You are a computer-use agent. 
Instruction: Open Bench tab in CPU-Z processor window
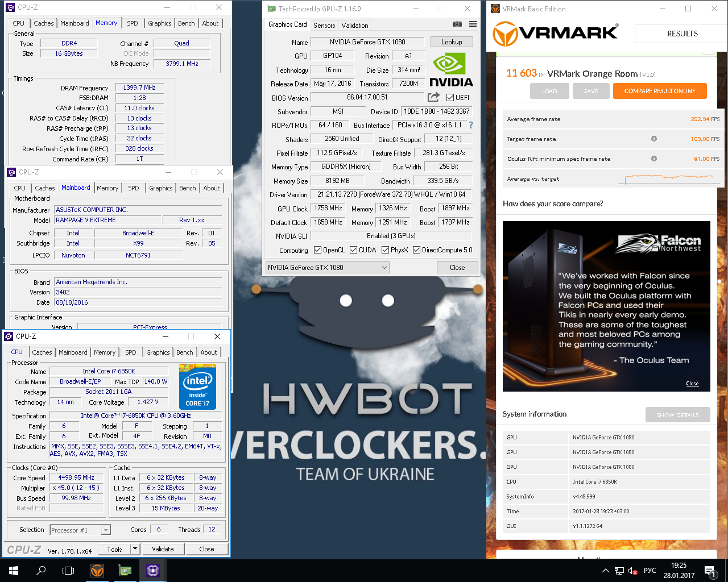pyautogui.click(x=185, y=352)
